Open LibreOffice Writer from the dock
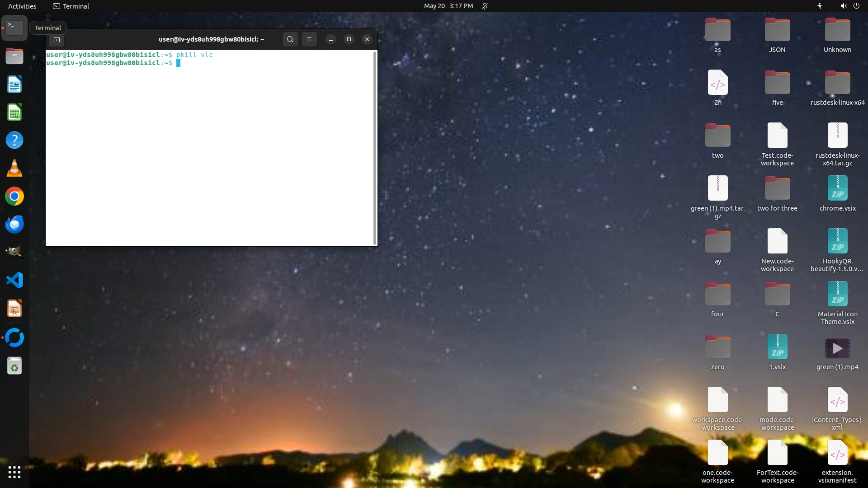The image size is (868, 488). click(14, 84)
